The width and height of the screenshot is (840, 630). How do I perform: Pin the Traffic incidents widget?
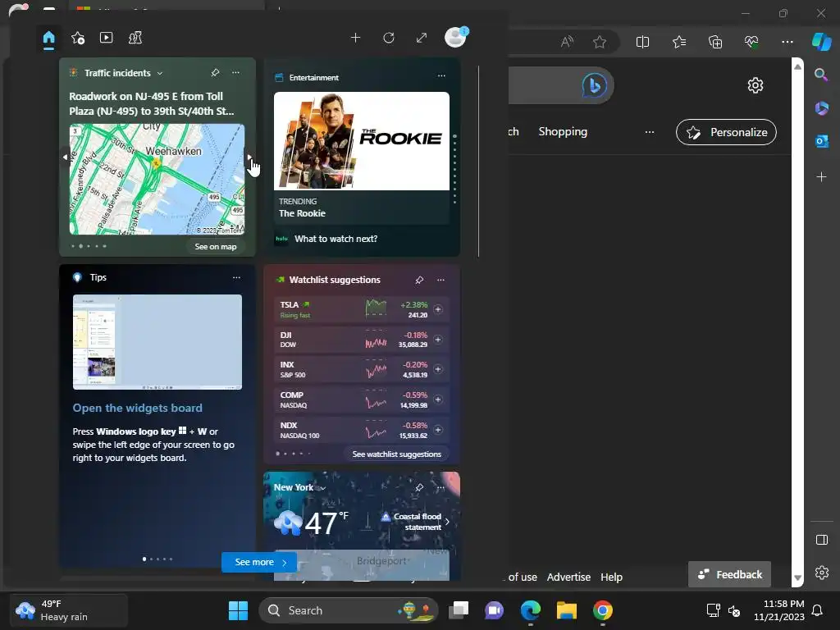click(215, 72)
